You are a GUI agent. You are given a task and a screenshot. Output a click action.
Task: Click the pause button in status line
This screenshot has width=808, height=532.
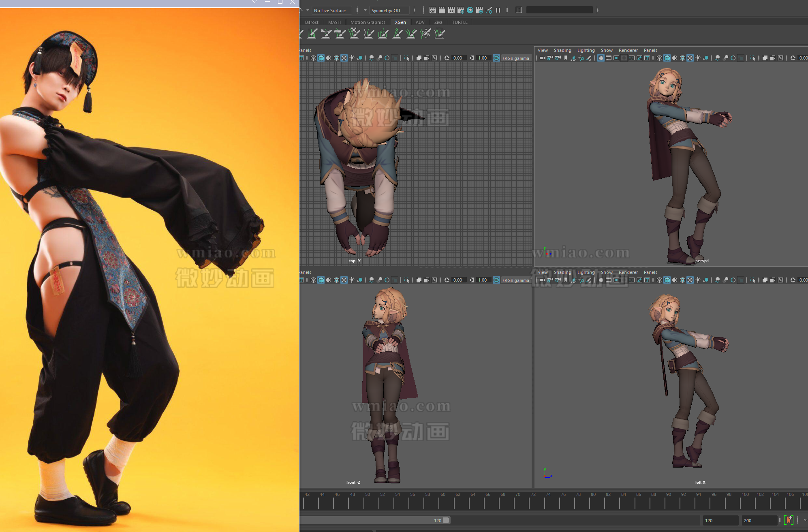(498, 10)
